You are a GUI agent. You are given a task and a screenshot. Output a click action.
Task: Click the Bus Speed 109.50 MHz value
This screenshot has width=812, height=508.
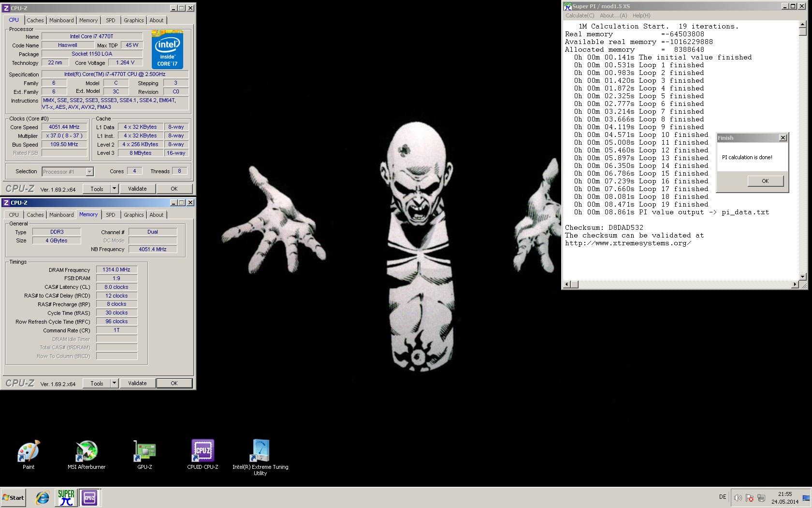64,144
